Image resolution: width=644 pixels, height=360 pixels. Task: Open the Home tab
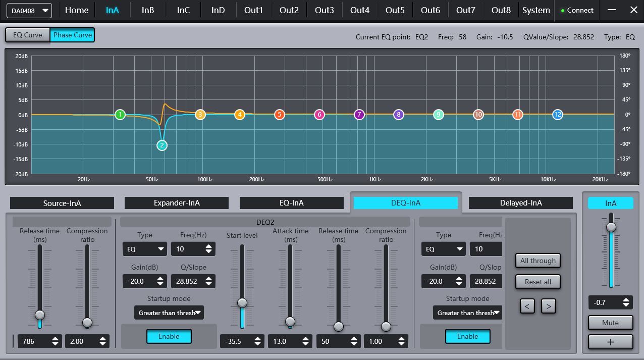[77, 10]
